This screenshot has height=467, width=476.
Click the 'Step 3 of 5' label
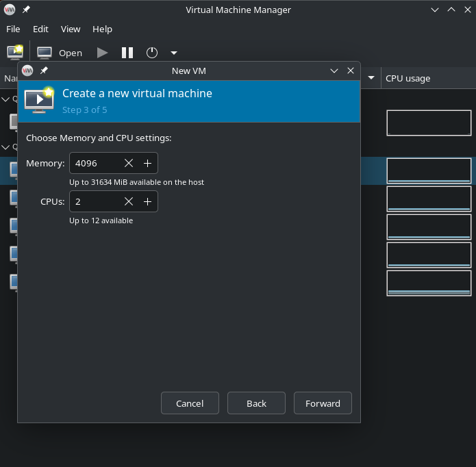pos(85,110)
